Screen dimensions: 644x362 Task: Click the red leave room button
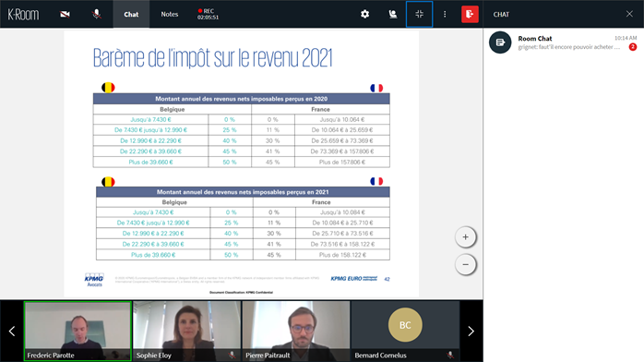click(x=470, y=15)
